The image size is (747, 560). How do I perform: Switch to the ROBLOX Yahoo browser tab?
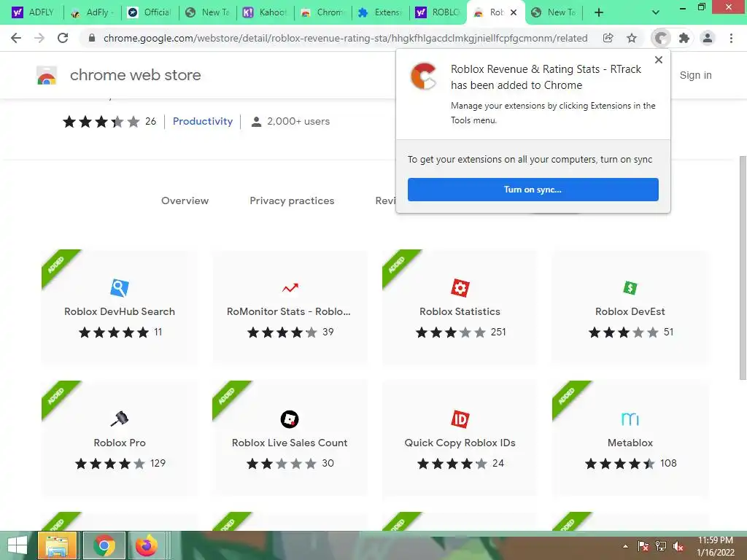click(x=438, y=12)
